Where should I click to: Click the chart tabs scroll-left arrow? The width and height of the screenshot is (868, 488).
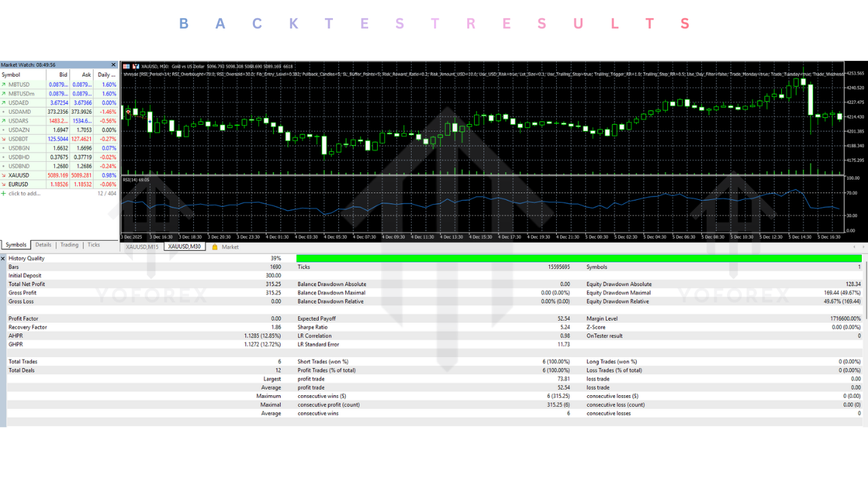click(854, 247)
